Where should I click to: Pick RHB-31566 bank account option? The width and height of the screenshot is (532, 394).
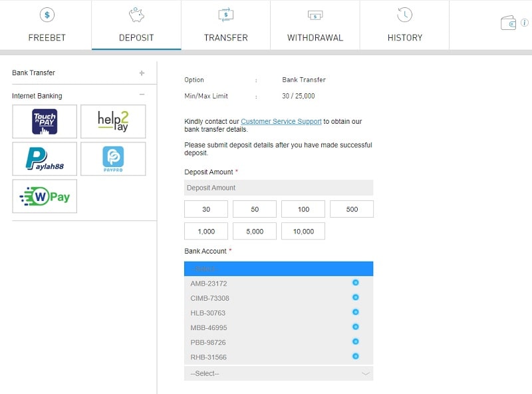pos(279,357)
